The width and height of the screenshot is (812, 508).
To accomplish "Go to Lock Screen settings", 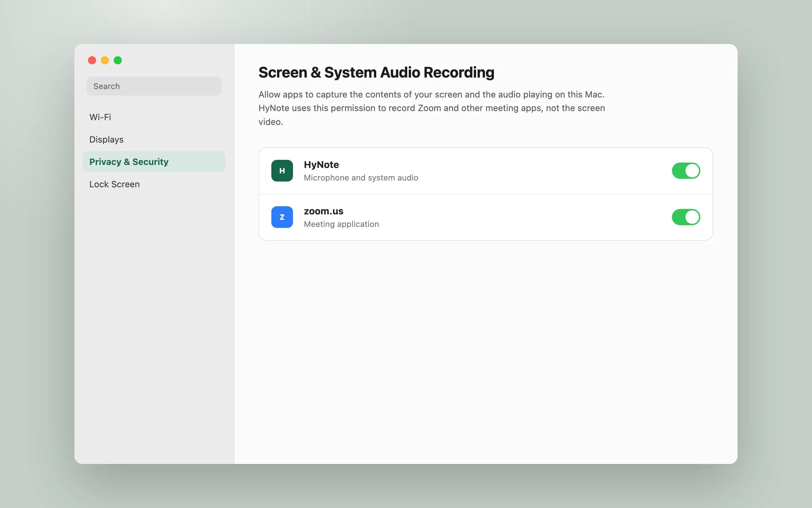I will pyautogui.click(x=154, y=184).
